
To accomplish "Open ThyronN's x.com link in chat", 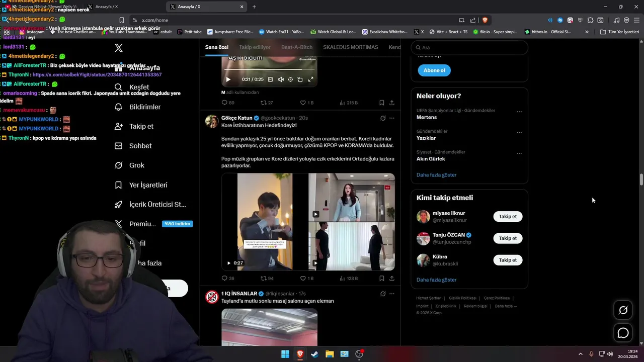I will (97, 75).
